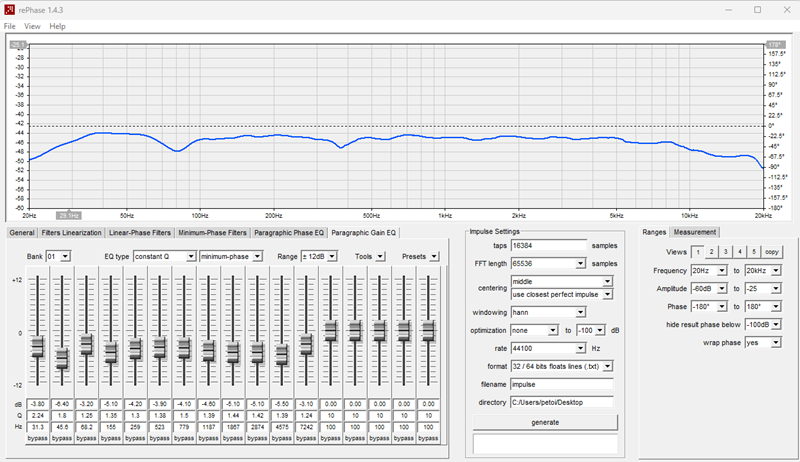The height and width of the screenshot is (462, 800).
Task: Toggle bypass for the 1187 Hz band
Action: point(208,438)
